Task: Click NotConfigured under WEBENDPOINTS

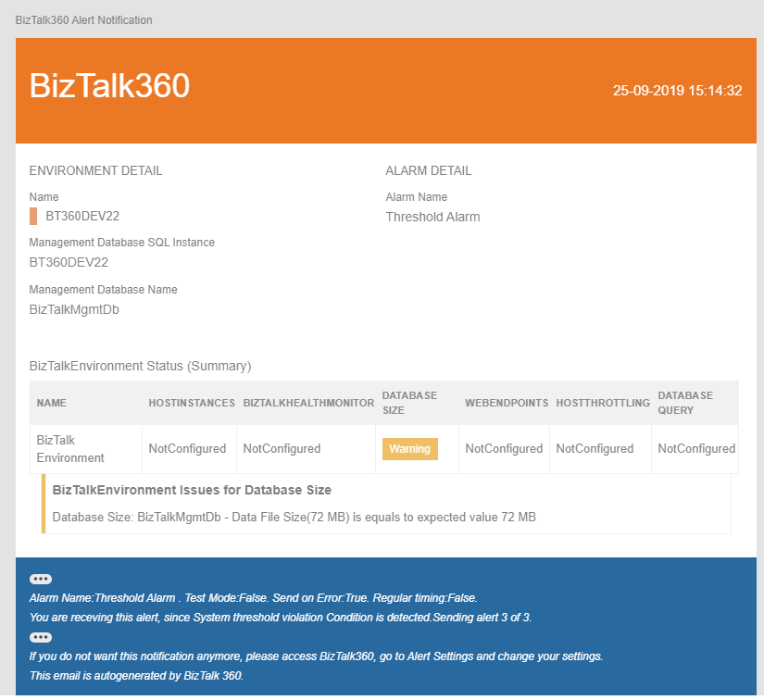Action: (x=504, y=449)
